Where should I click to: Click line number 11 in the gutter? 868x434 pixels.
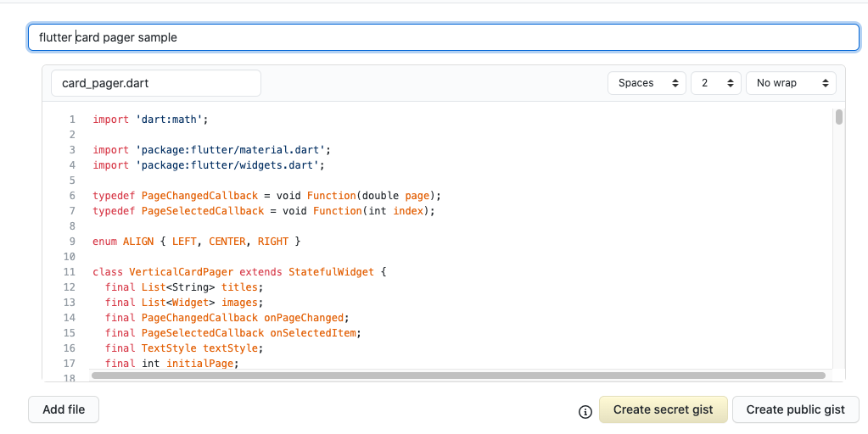tap(70, 272)
